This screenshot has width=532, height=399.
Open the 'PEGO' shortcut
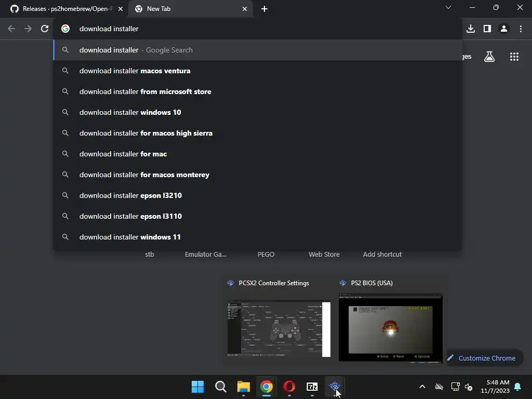pos(265,255)
